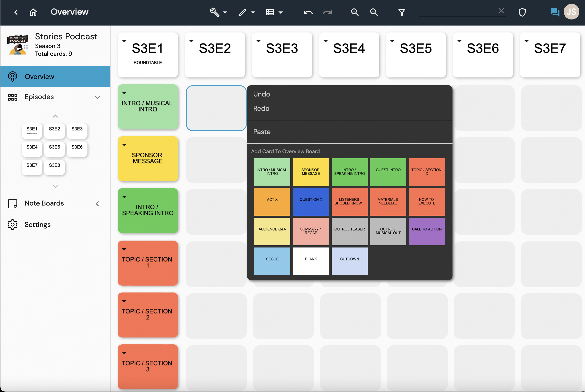Pick the blue QUESTION X card swatch

pos(311,201)
